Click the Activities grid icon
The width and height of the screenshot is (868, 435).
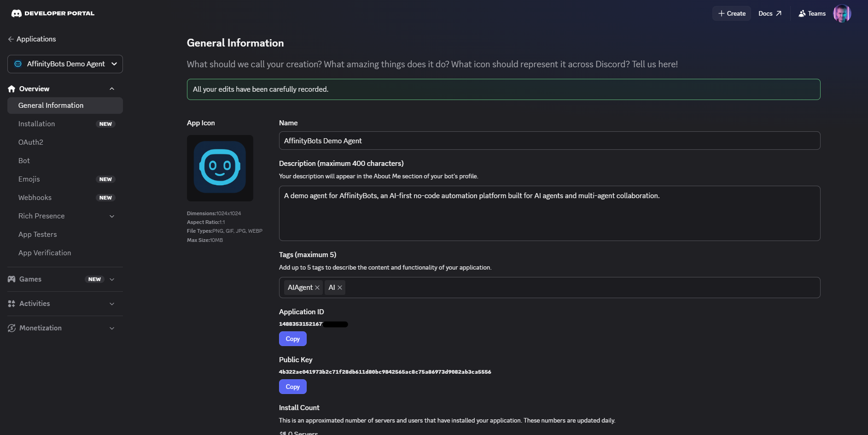click(x=11, y=303)
